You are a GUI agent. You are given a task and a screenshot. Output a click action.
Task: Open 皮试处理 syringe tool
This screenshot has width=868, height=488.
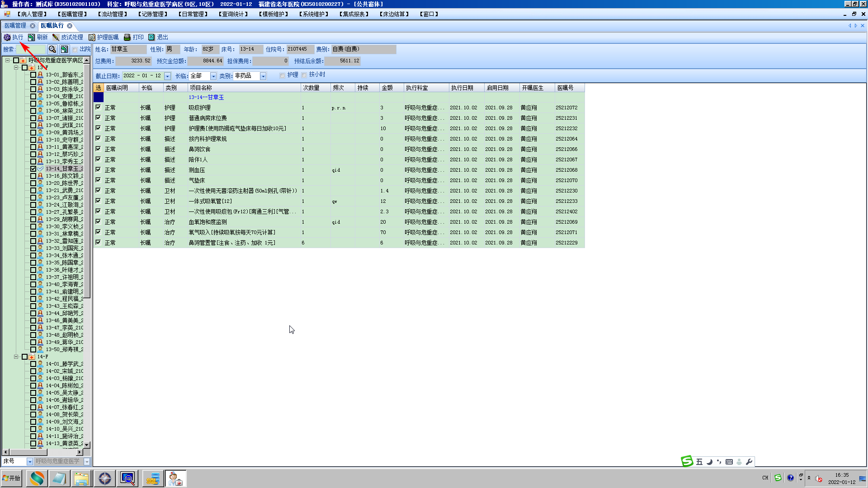click(56, 38)
